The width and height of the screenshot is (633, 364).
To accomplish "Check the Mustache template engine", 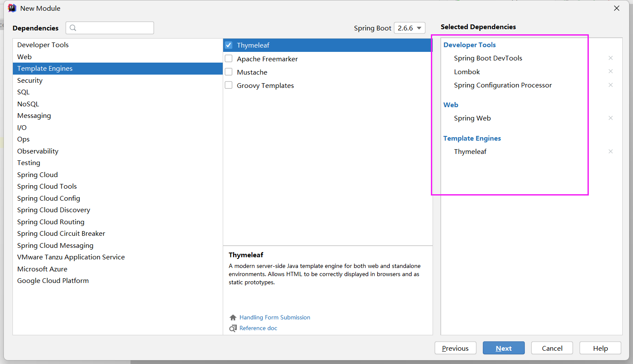I will pos(229,72).
